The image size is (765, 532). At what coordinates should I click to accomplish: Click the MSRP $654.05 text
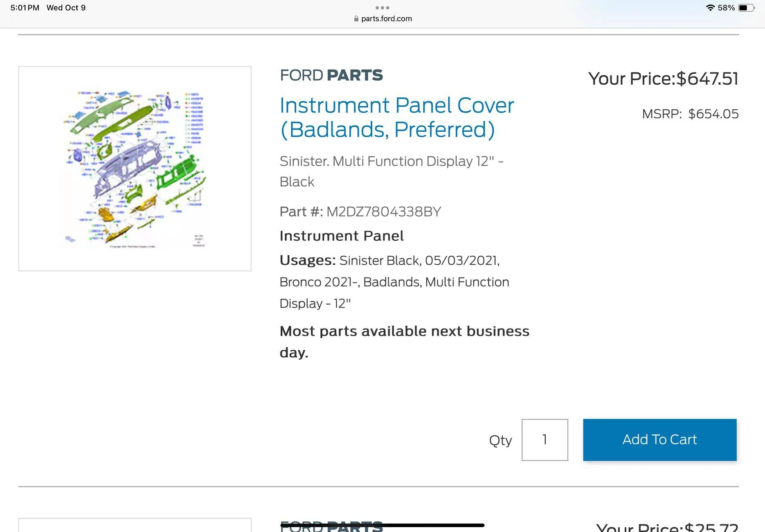(690, 114)
